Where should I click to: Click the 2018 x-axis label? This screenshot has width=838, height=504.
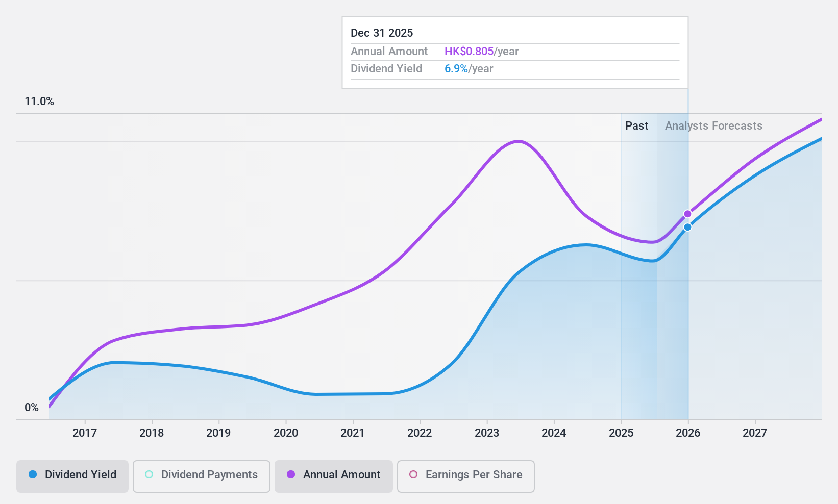coord(152,433)
